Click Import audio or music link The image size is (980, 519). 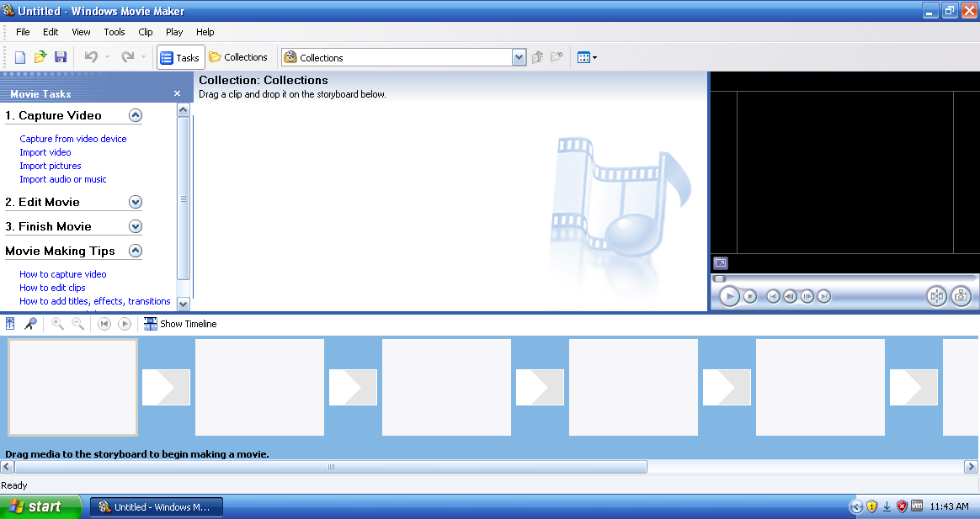[x=63, y=179]
